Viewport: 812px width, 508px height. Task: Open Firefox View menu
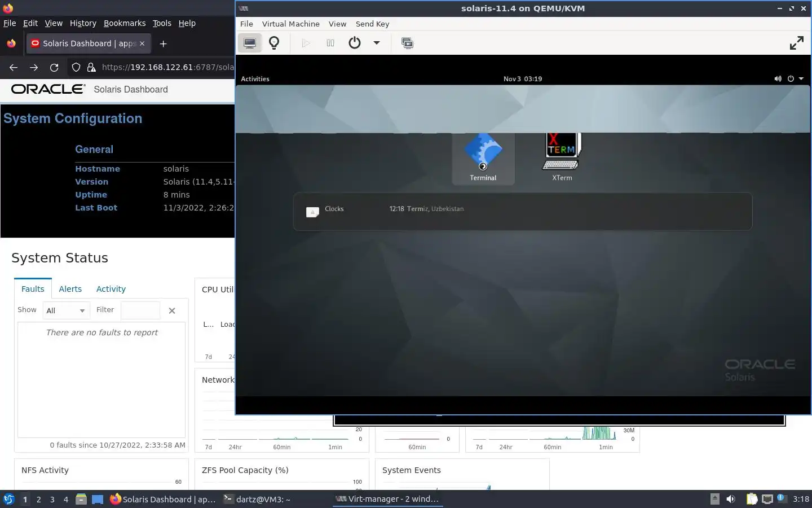54,23
